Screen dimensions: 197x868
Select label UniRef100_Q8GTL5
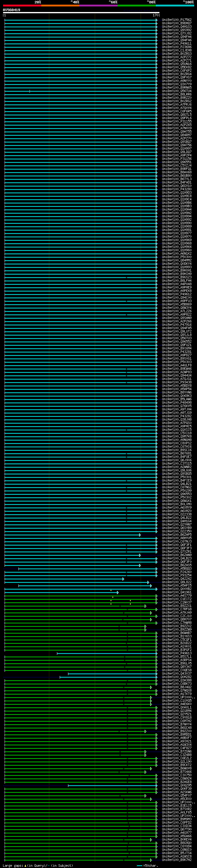coord(176,115)
